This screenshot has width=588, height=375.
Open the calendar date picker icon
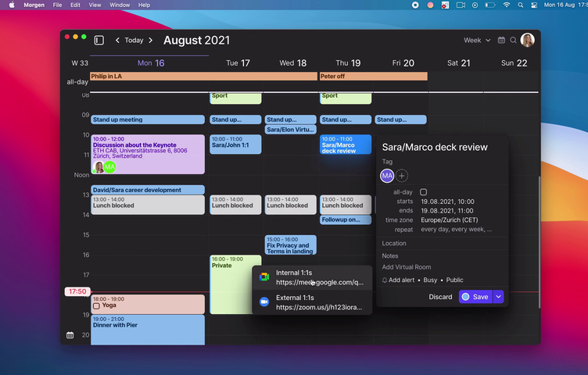501,40
